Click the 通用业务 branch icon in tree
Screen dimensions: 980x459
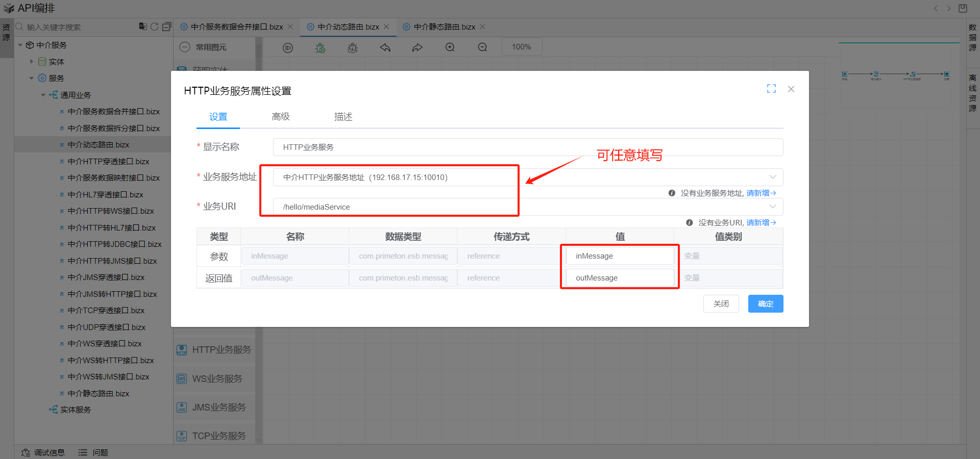point(54,95)
